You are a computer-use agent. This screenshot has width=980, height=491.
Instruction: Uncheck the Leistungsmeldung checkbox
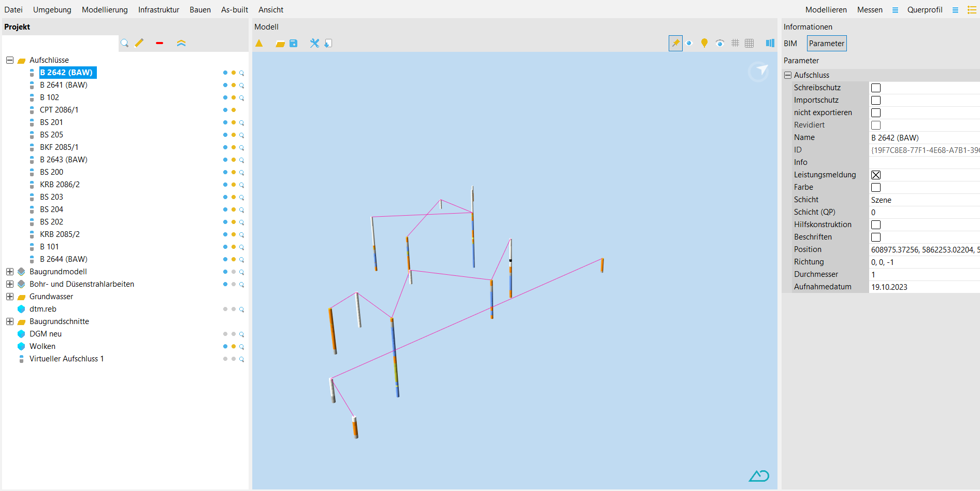(876, 175)
